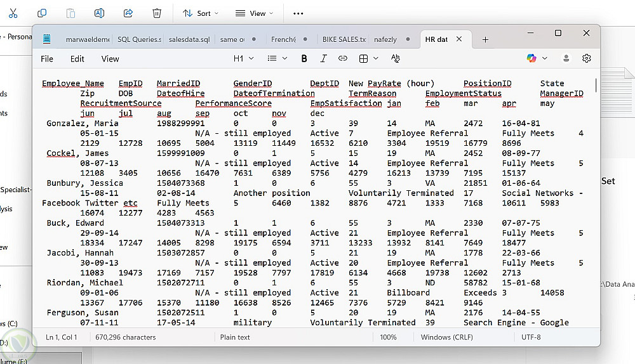Image resolution: width=635 pixels, height=364 pixels.
Task: Toggle bold formatting
Action: [x=304, y=58]
